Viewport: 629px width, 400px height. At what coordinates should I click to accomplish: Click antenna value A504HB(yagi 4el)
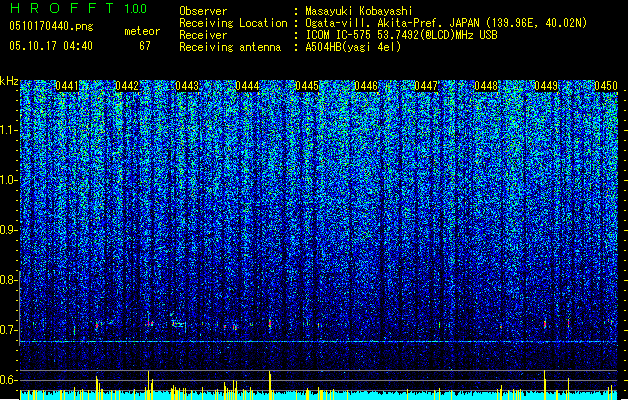point(353,47)
